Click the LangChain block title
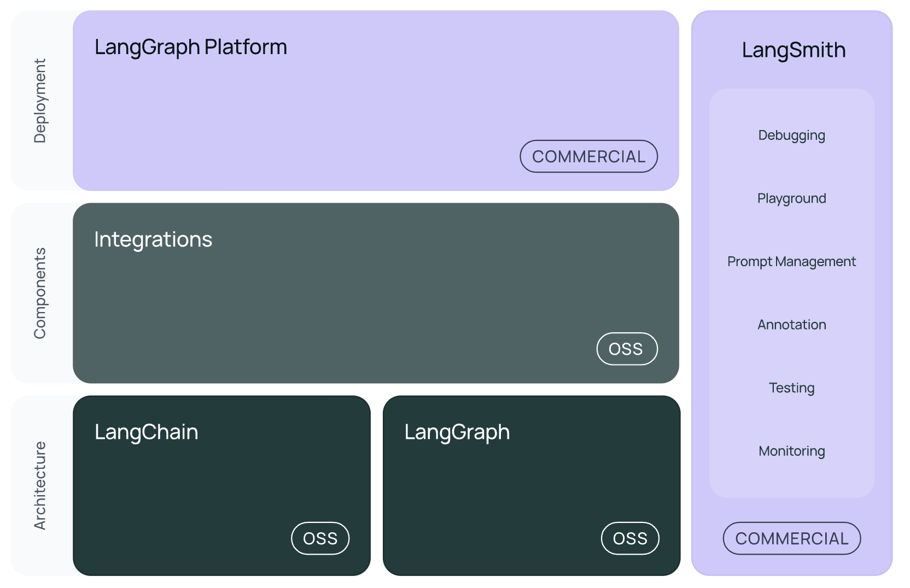Viewport: 910px width, 588px height. (147, 432)
